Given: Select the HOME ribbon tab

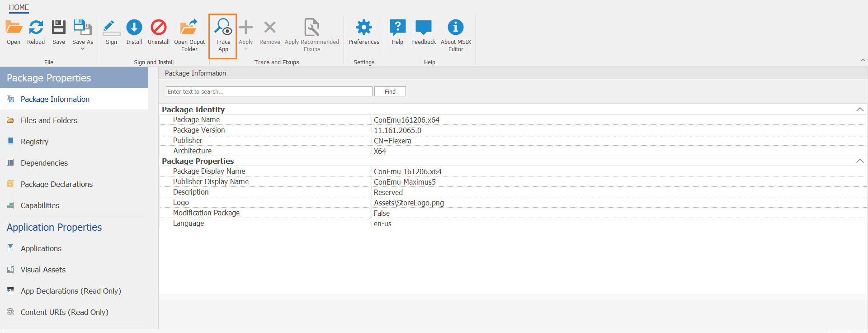Looking at the screenshot, I should click(19, 7).
